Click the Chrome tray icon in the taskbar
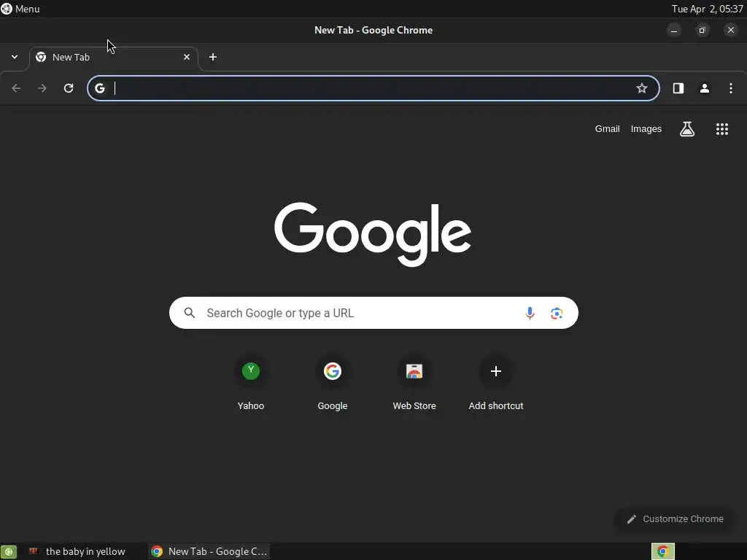This screenshot has width=747, height=560. pos(662,551)
